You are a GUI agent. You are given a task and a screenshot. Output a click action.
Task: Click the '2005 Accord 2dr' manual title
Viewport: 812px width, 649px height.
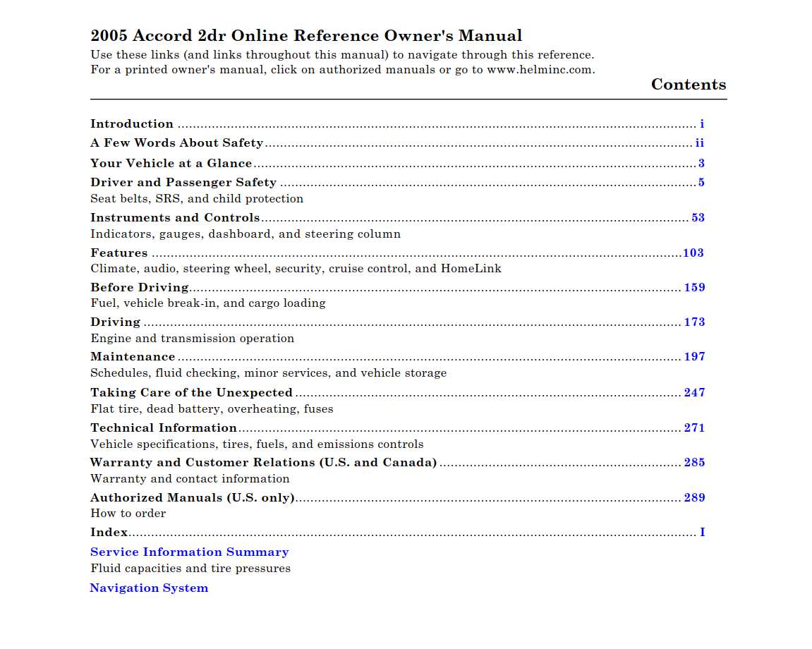click(x=307, y=36)
